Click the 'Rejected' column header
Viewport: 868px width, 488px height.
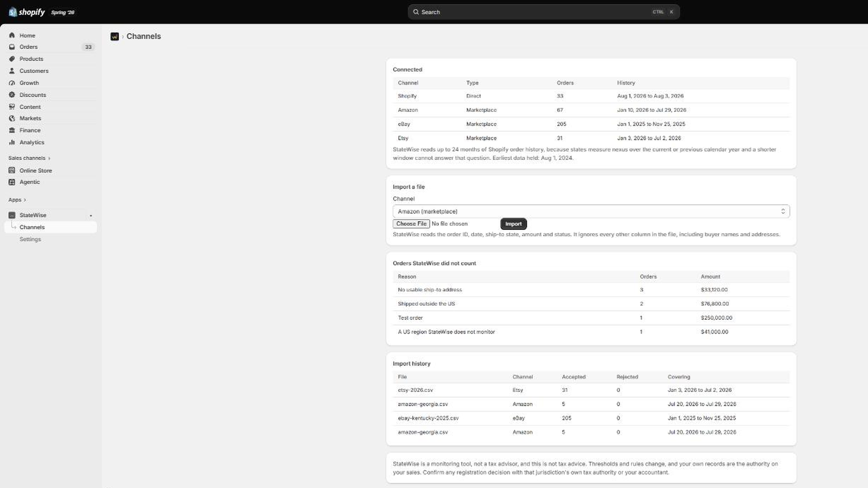(x=627, y=377)
